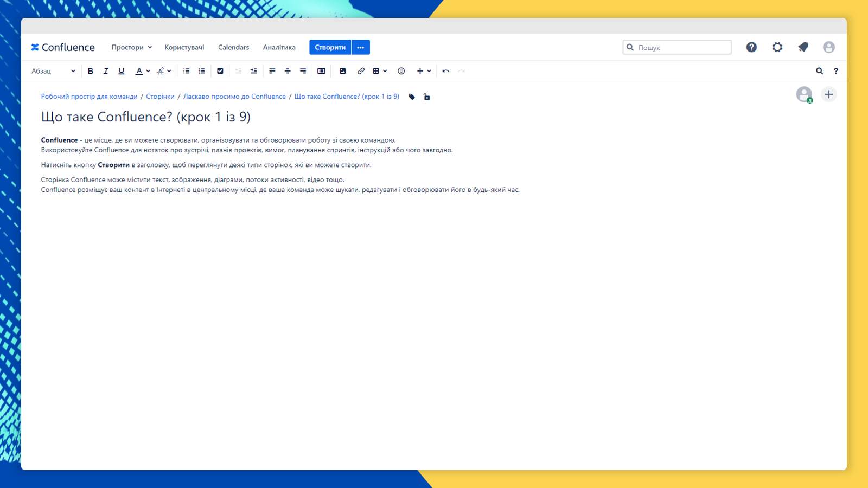Outdent the current paragraph
This screenshot has width=868, height=488.
238,71
